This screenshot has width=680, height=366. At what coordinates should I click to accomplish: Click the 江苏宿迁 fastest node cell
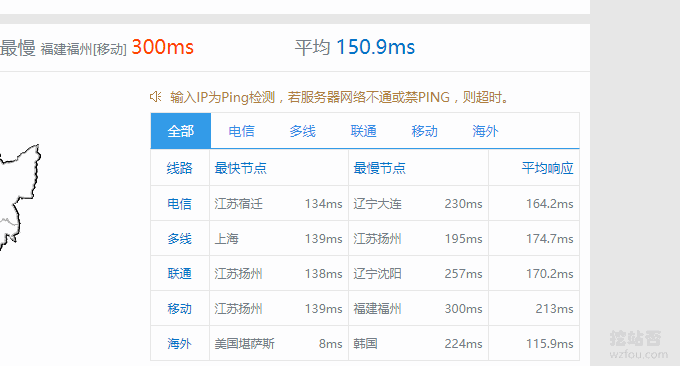tap(239, 203)
